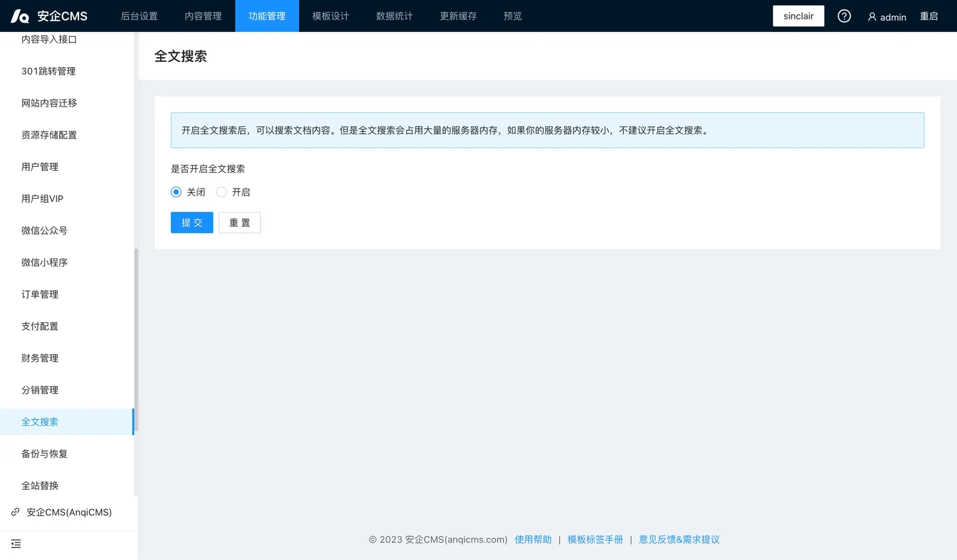Open the 后台设置 top menu
Screen dimensions: 957x560
tap(140, 16)
